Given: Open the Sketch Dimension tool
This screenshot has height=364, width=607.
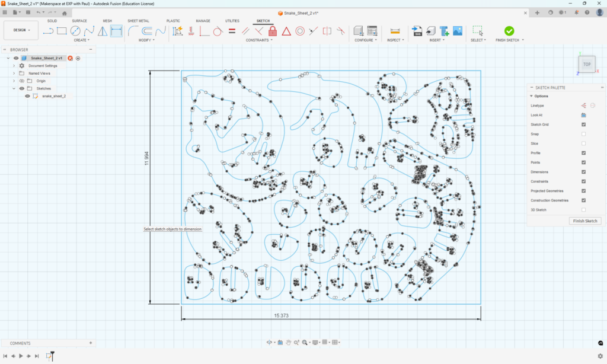Looking at the screenshot, I should [x=116, y=31].
